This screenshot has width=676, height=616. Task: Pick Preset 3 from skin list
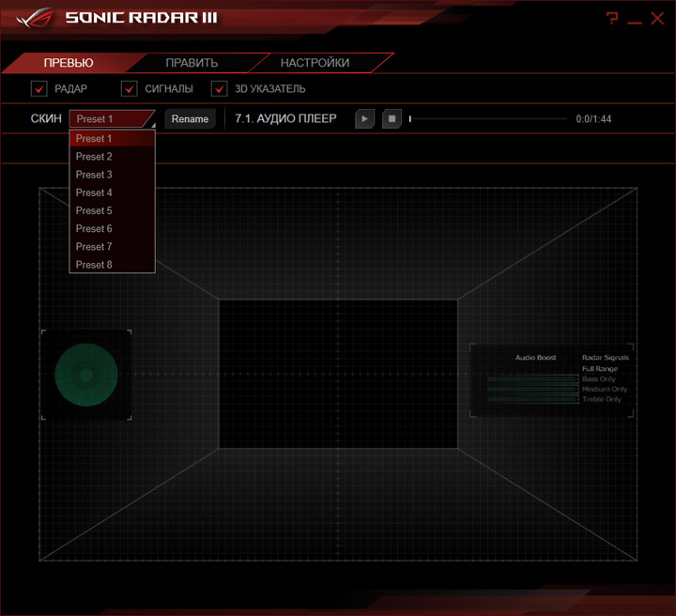[x=112, y=175]
